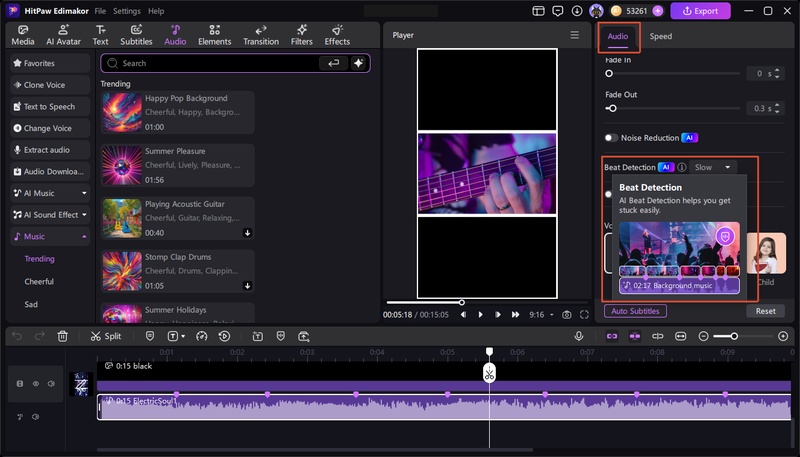This screenshot has height=457, width=800.
Task: Click the Fade Out value stepper
Action: coord(777,108)
